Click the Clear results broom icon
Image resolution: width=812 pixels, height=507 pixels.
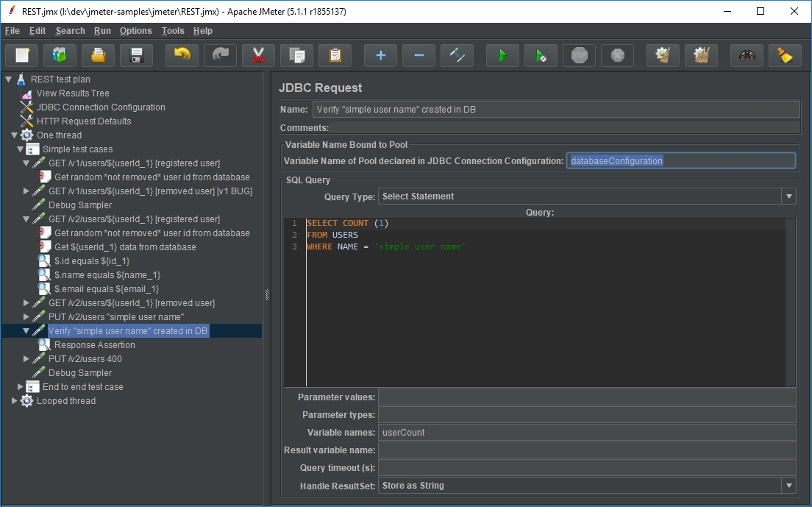coord(663,55)
